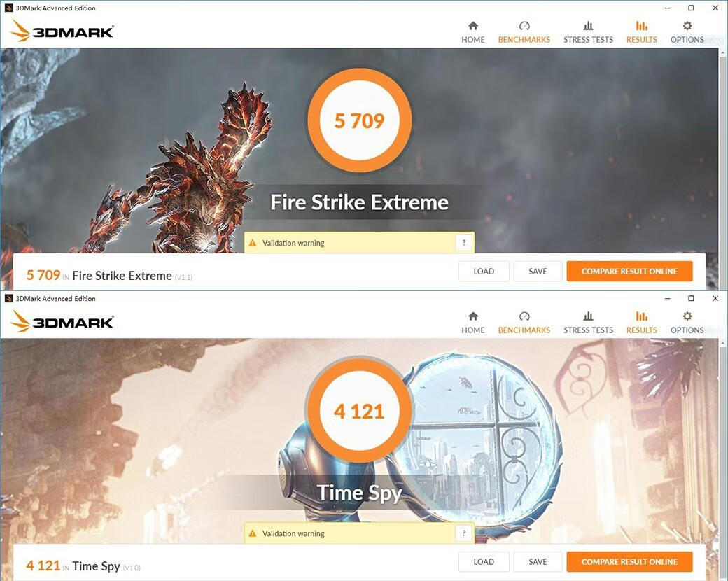The height and width of the screenshot is (581, 728).
Task: Load a result in Time Spy window
Action: point(483,562)
